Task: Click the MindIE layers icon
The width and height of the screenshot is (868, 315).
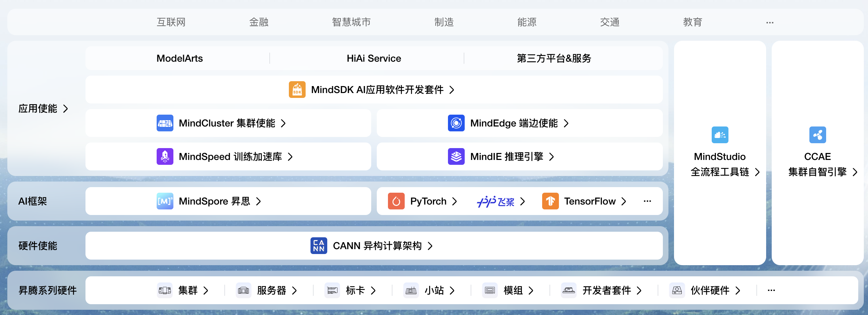Action: pos(456,156)
